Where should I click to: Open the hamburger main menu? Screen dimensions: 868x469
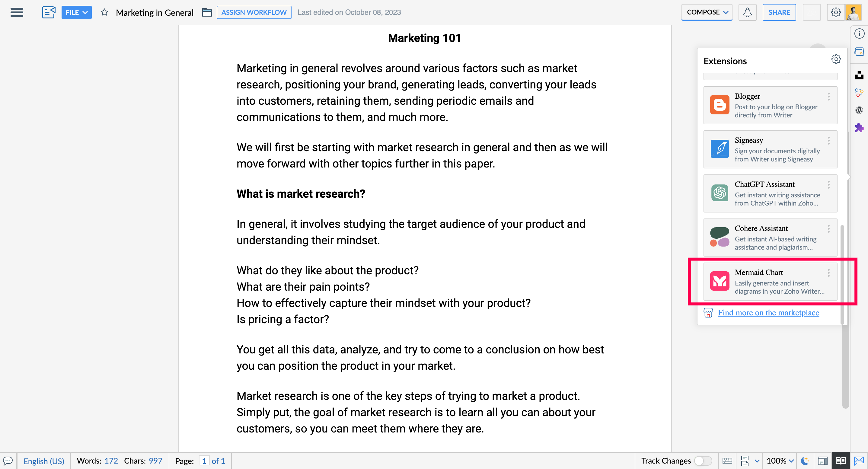17,12
